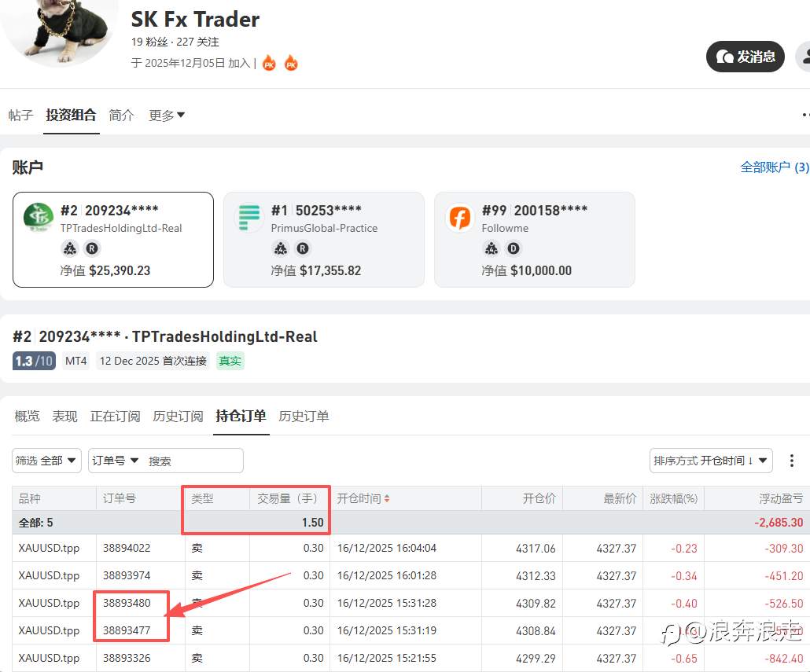Click the 19 粉丝 followers count
The height and width of the screenshot is (672, 810).
tap(149, 42)
